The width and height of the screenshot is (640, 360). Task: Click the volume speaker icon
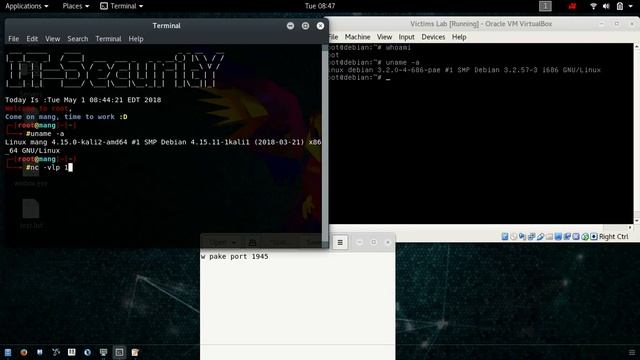[x=606, y=6]
